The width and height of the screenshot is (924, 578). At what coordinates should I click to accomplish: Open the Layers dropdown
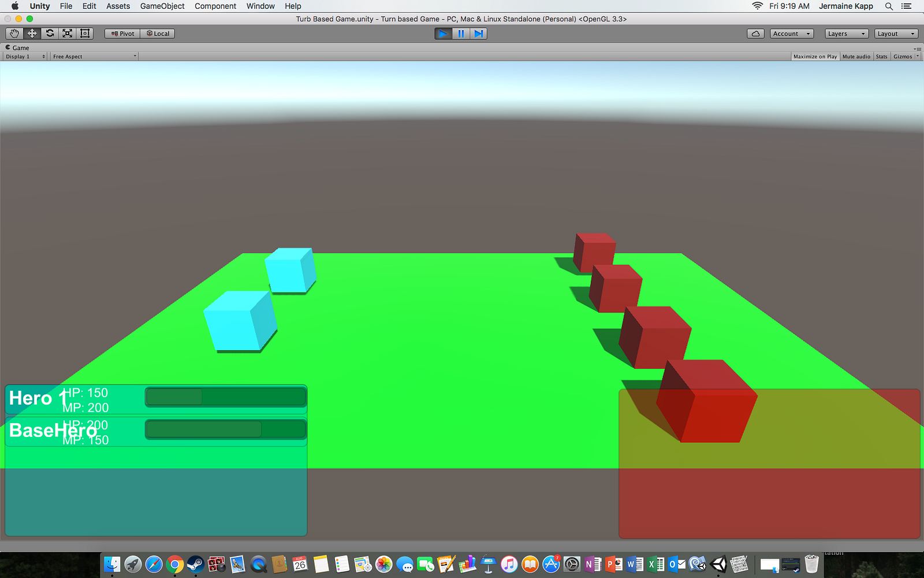point(847,34)
